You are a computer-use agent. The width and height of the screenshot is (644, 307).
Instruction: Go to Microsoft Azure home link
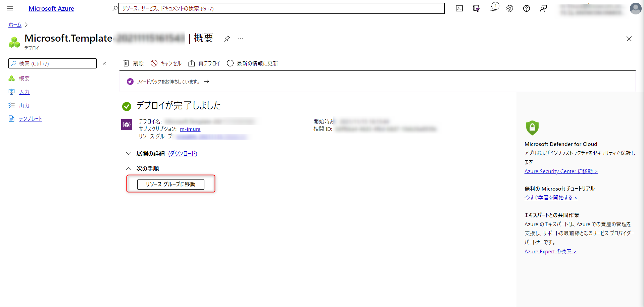click(51, 8)
